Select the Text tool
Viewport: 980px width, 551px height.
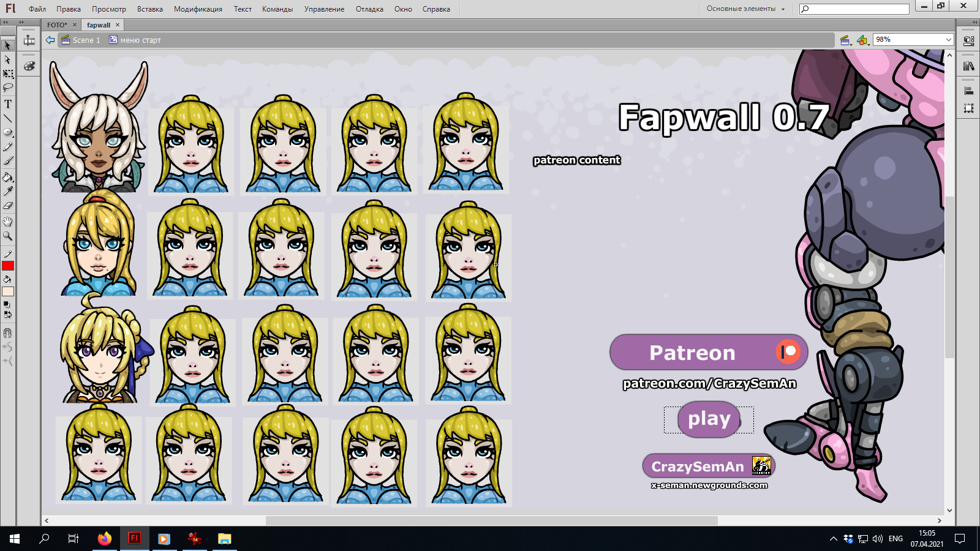pos(8,104)
